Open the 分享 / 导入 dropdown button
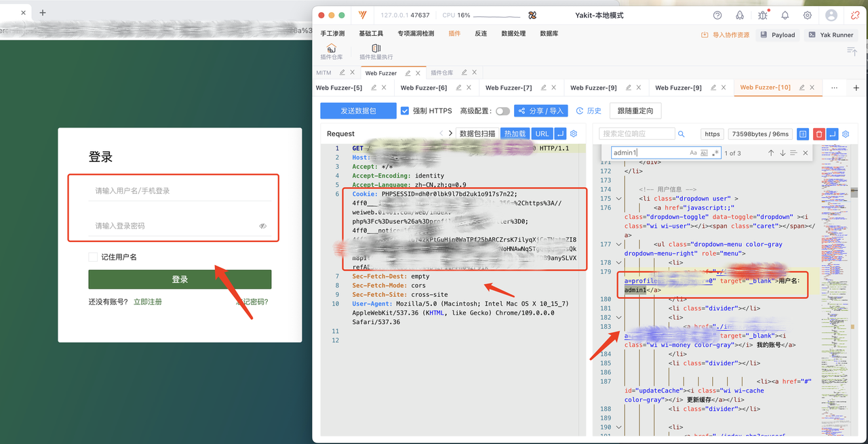The width and height of the screenshot is (868, 444). 540,110
